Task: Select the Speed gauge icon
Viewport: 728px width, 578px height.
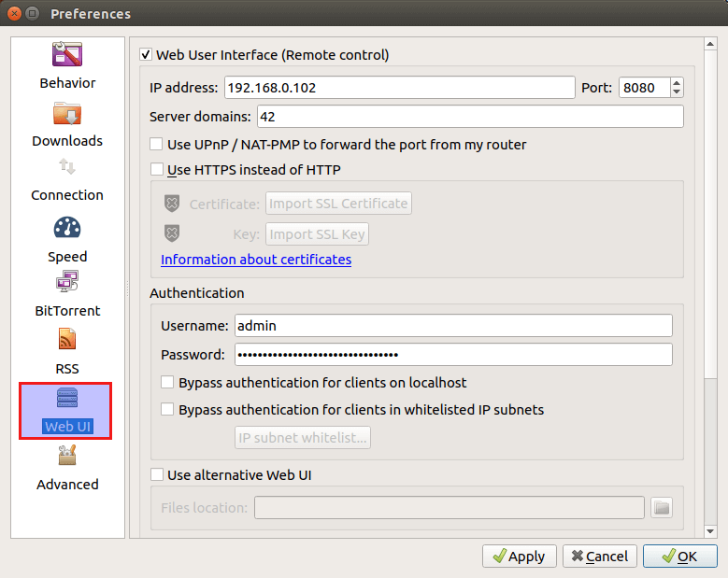Action: point(67,228)
